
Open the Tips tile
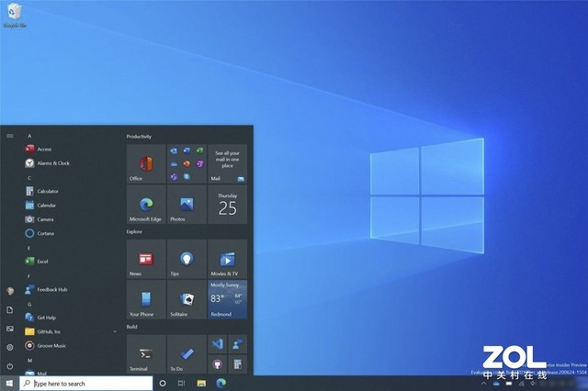pos(187,259)
